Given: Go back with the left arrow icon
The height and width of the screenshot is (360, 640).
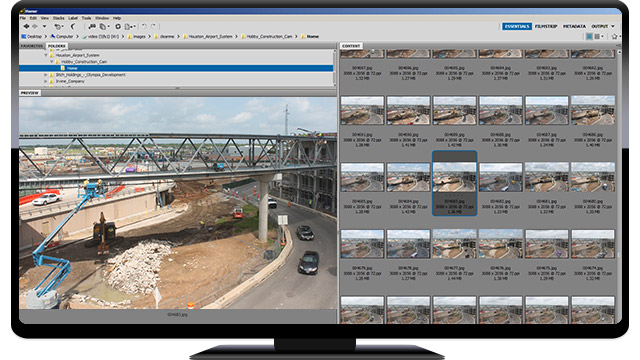Looking at the screenshot, I should [26, 26].
